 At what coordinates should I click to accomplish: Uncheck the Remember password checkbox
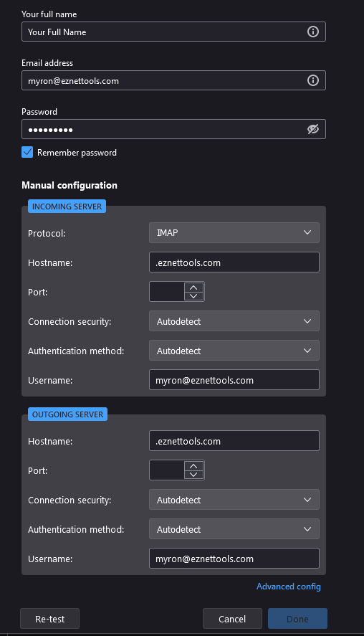click(x=27, y=152)
